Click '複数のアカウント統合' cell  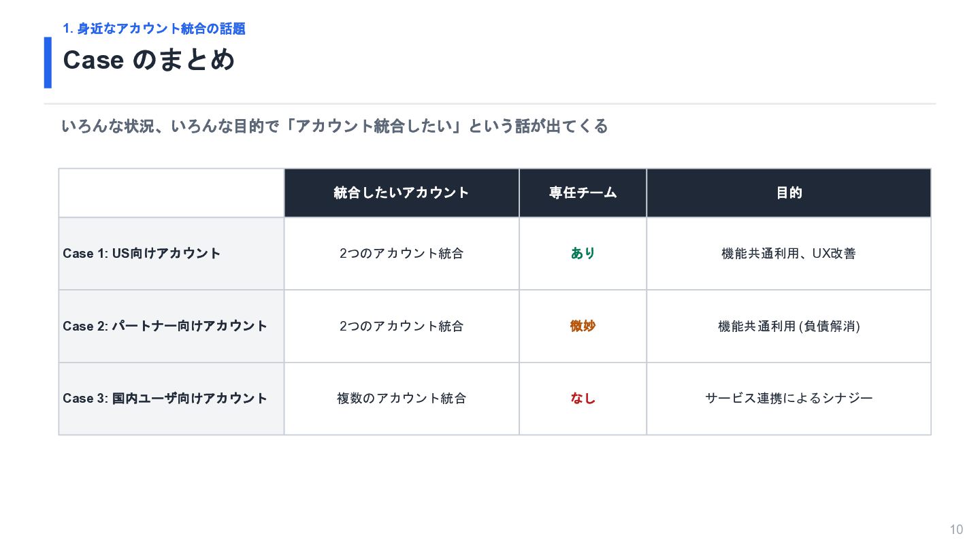[x=402, y=398]
